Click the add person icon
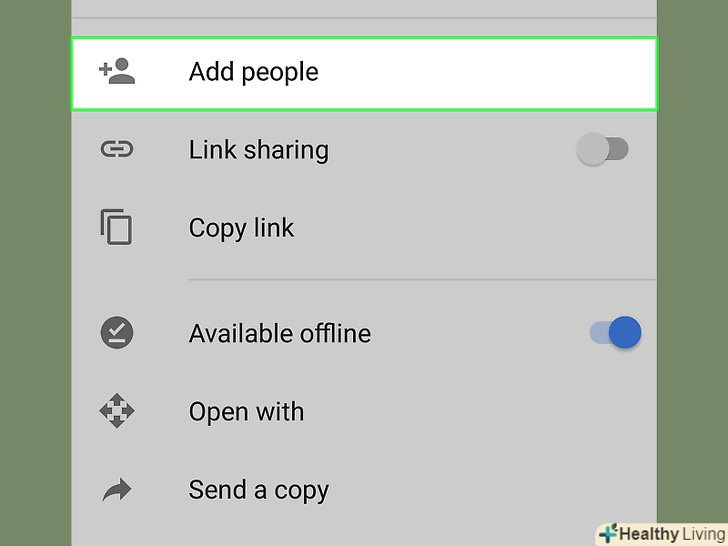This screenshot has height=546, width=728. point(117,71)
